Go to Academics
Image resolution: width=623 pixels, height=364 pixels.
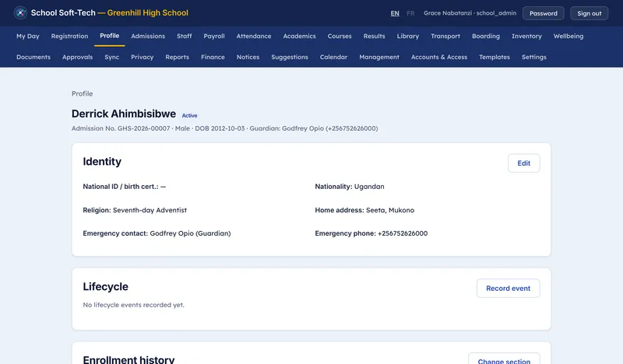[x=300, y=36]
